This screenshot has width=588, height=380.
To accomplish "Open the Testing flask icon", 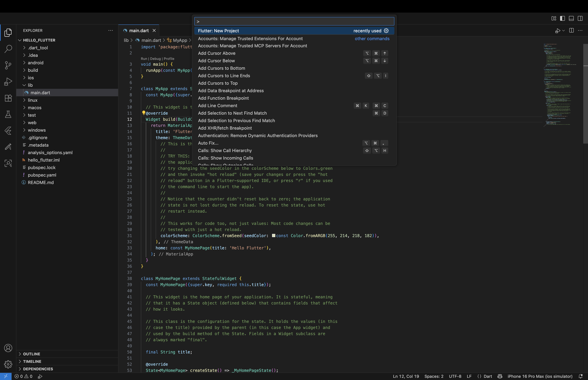I will coord(8,114).
